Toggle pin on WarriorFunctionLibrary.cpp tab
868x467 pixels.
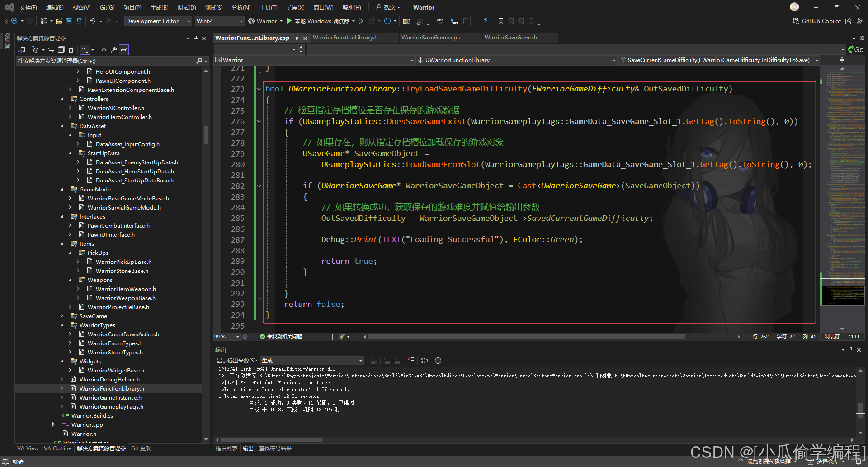click(297, 38)
